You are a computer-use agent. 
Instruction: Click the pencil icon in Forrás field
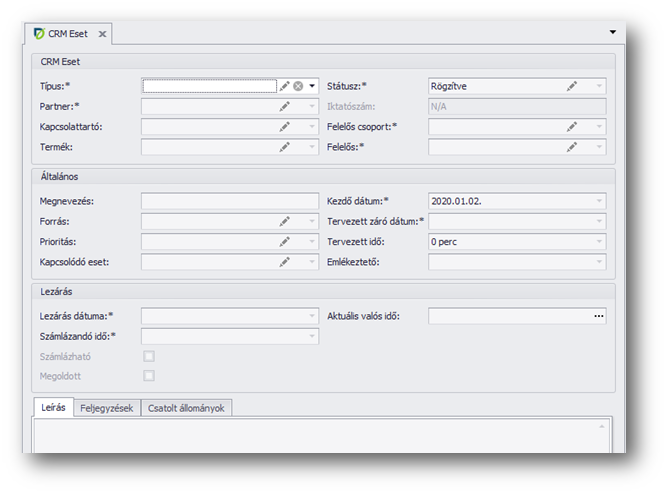coord(285,221)
